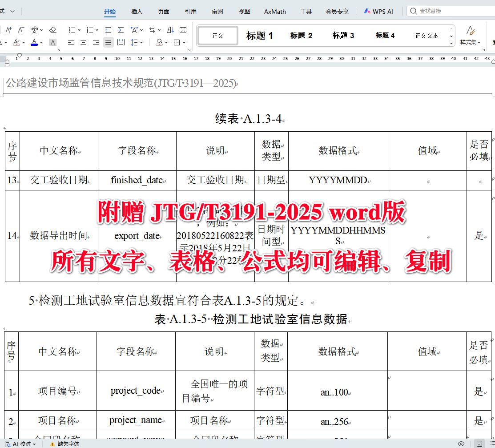
Task: Toggle center paragraph alignment
Action: click(x=83, y=43)
